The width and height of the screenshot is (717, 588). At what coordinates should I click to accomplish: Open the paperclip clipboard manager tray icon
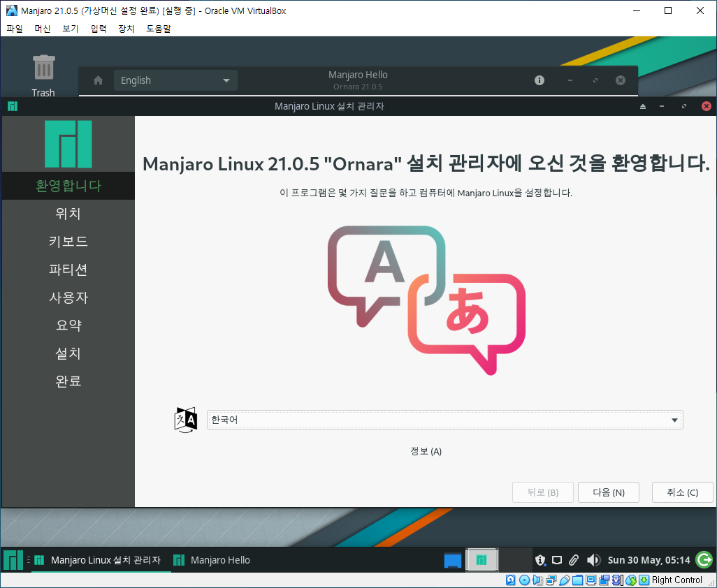pyautogui.click(x=574, y=560)
